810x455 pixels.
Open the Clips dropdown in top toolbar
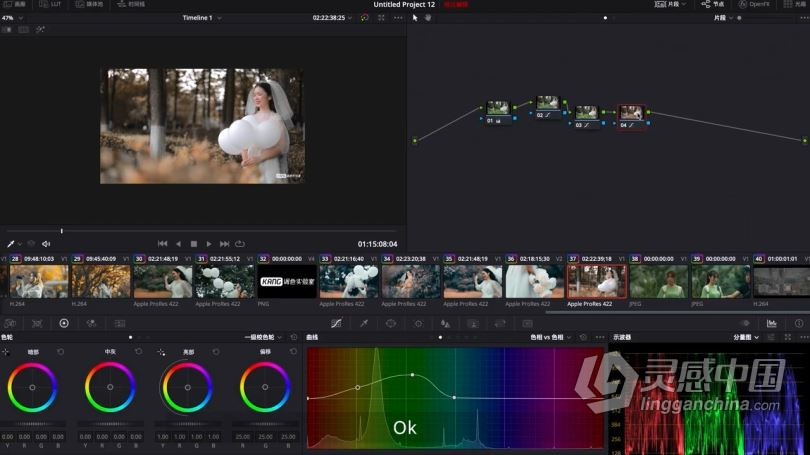[671, 4]
